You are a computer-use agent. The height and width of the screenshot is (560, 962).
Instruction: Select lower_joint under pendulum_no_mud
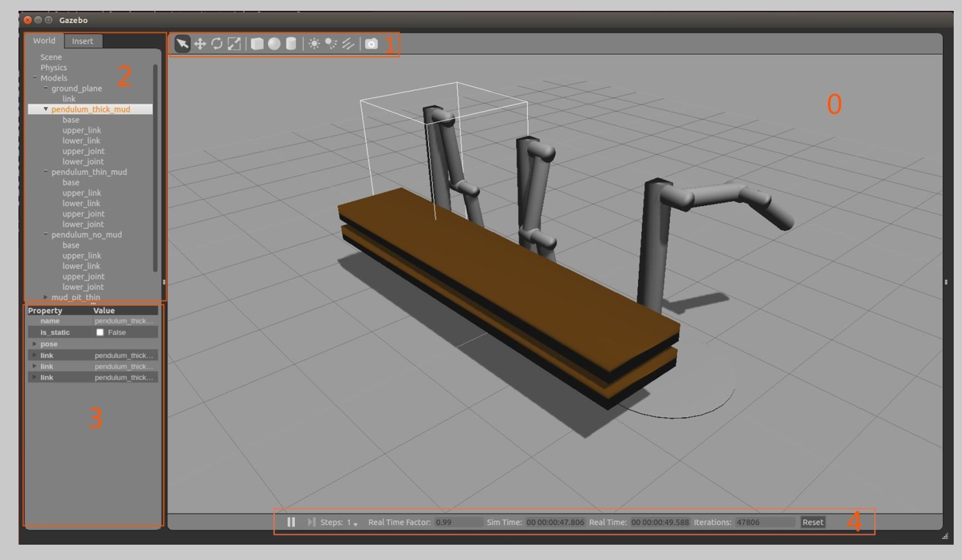click(x=83, y=287)
